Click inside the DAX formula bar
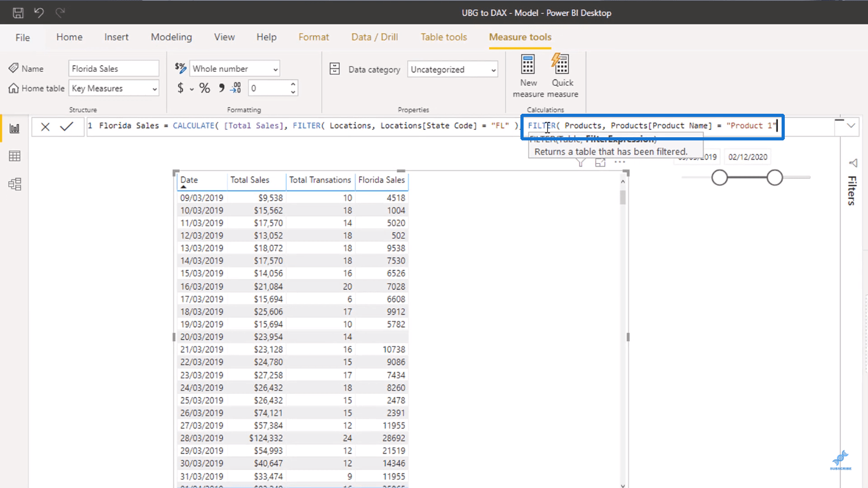The height and width of the screenshot is (488, 868). (x=461, y=126)
